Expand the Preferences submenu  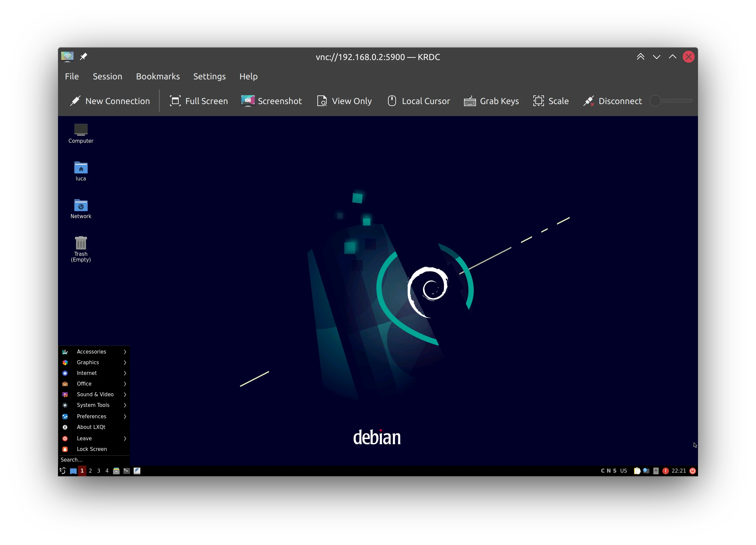pos(94,416)
